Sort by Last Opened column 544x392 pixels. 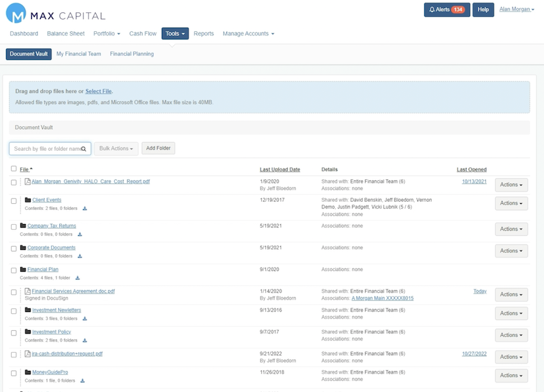tap(471, 169)
